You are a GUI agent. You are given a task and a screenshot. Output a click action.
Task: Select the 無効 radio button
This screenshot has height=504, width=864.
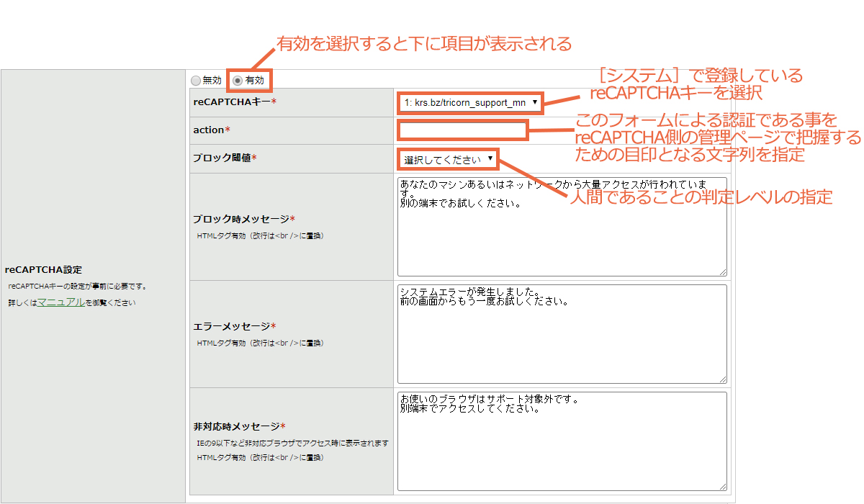[x=197, y=81]
